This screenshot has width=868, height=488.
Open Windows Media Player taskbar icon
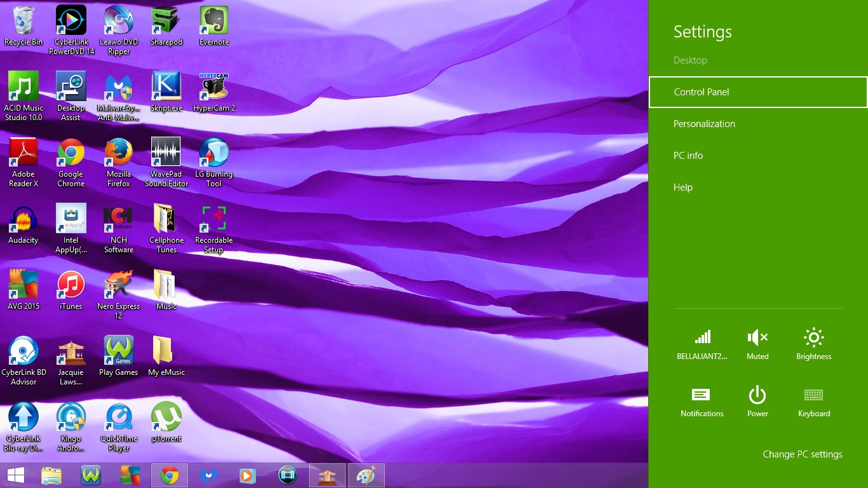248,475
